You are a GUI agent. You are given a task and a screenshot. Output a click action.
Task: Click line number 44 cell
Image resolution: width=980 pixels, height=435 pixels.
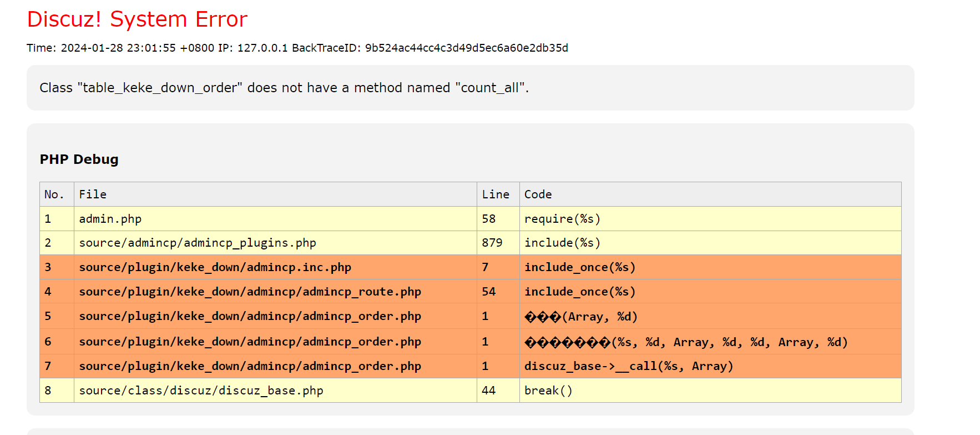pos(498,391)
